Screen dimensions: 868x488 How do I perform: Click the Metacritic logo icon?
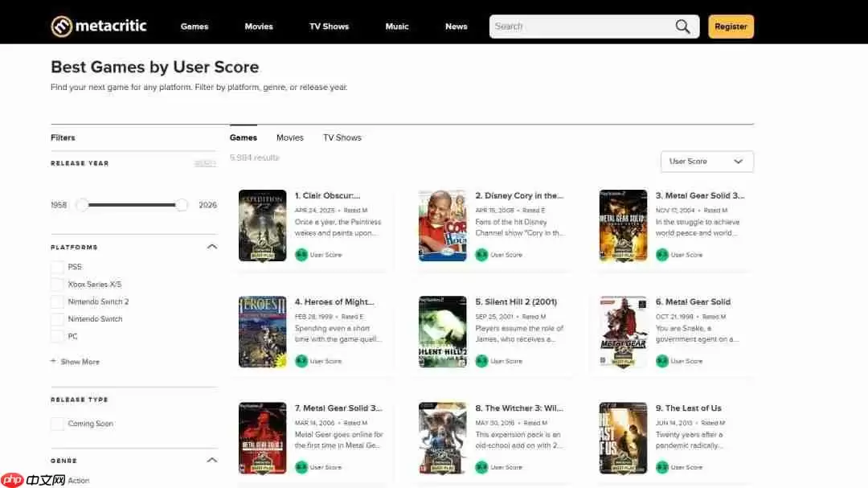point(62,27)
